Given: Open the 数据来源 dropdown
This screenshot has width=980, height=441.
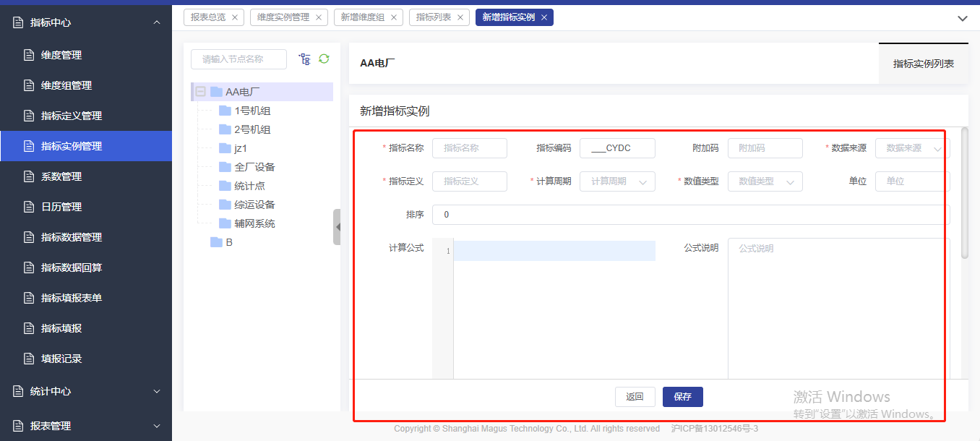Looking at the screenshot, I should tap(911, 148).
